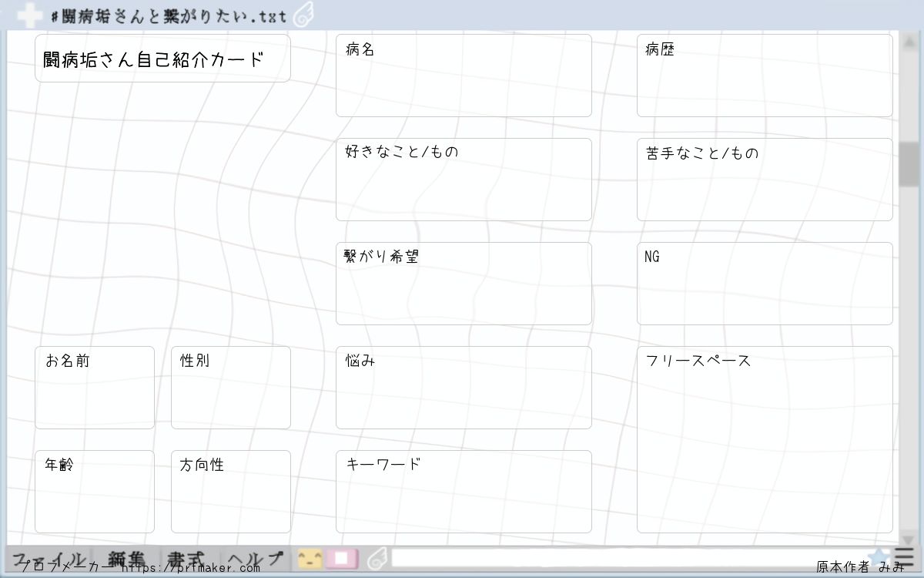The width and height of the screenshot is (924, 578).
Task: Click the 性別 box
Action: click(231, 388)
